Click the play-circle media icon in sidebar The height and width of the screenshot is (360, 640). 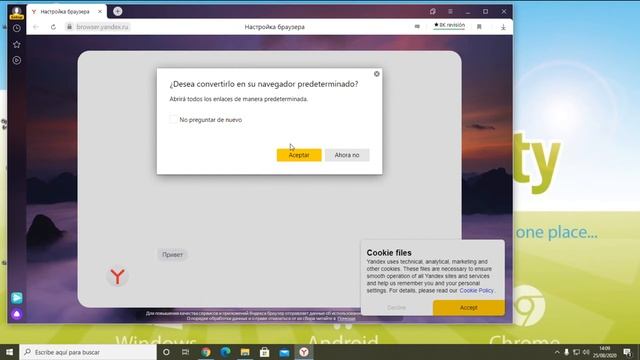(x=17, y=60)
